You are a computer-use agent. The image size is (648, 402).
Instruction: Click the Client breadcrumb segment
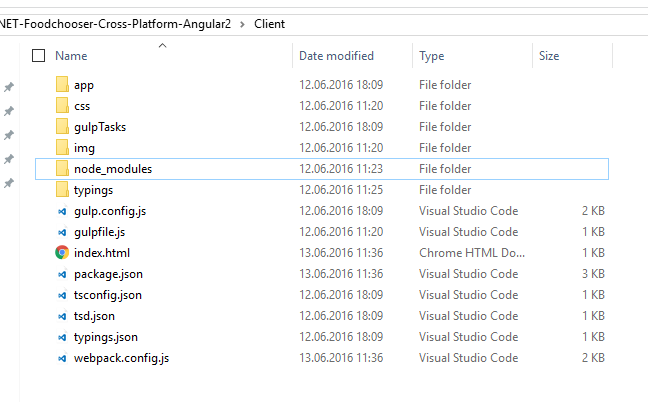point(269,24)
